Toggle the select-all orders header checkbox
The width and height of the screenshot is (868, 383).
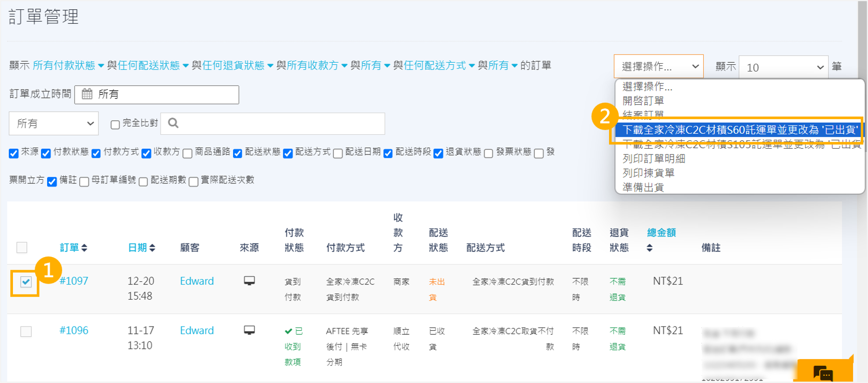coord(22,248)
